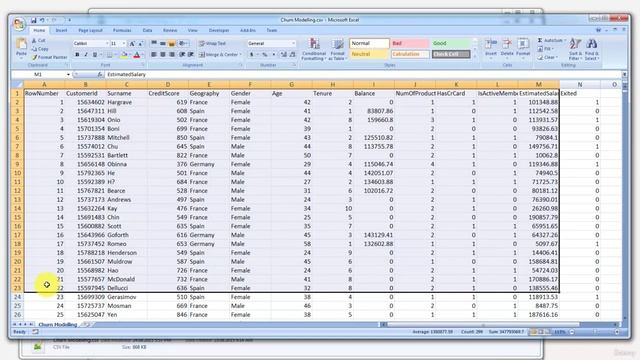Viewport: 640px width, 360px height.
Task: Click the insert function fx button
Action: (x=100, y=74)
